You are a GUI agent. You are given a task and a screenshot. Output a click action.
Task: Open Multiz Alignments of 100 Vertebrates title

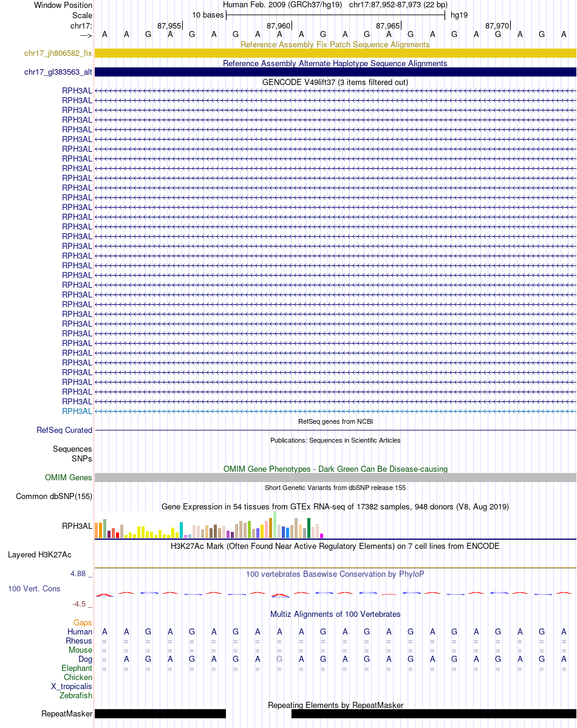click(x=335, y=614)
